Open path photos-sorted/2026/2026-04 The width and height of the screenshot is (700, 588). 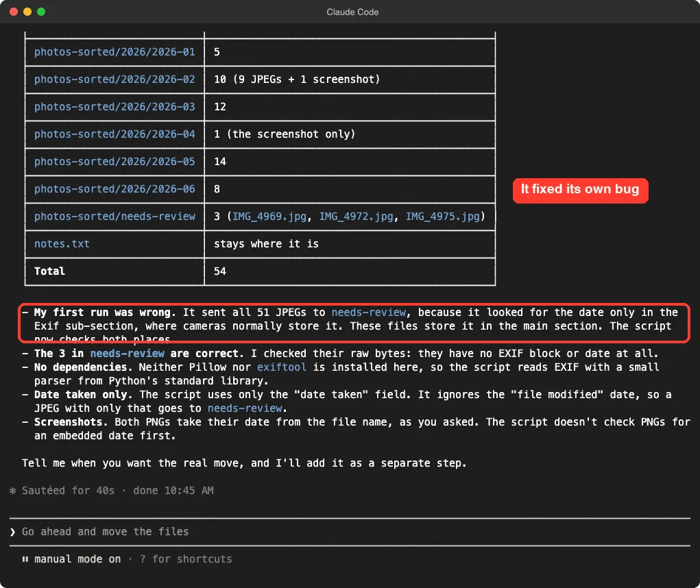tap(114, 134)
